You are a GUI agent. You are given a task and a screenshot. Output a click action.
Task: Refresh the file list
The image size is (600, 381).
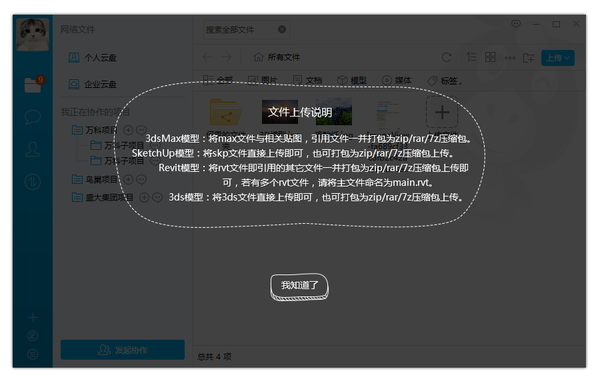click(447, 58)
